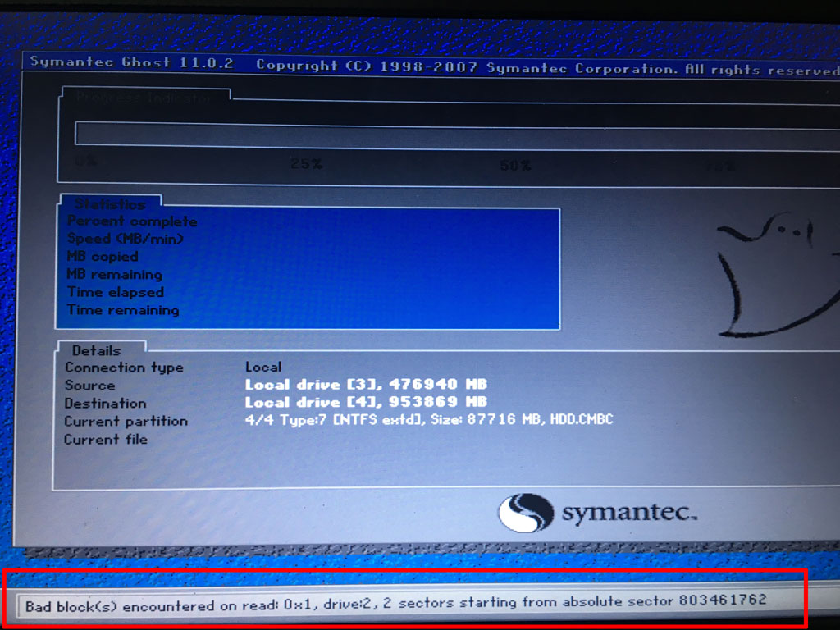Click the "Percent complete" statistic row

pyautogui.click(x=132, y=221)
